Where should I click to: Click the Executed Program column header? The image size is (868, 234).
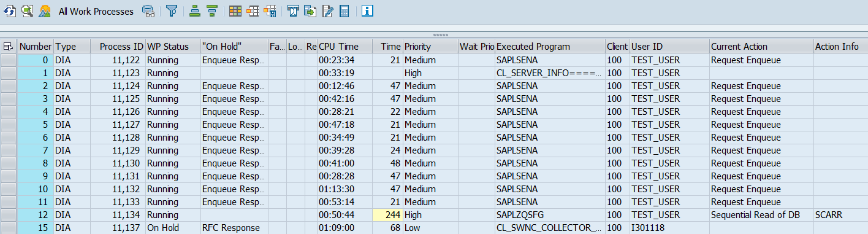tap(550, 47)
